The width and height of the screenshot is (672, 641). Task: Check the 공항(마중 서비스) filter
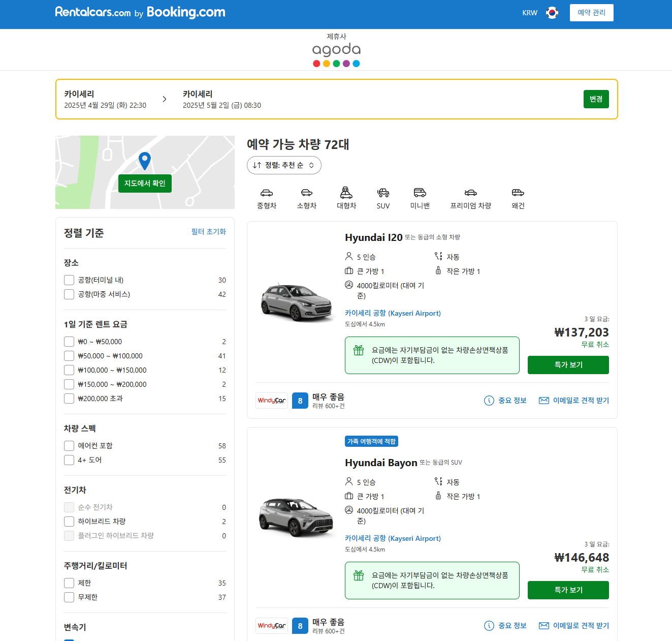coord(69,294)
